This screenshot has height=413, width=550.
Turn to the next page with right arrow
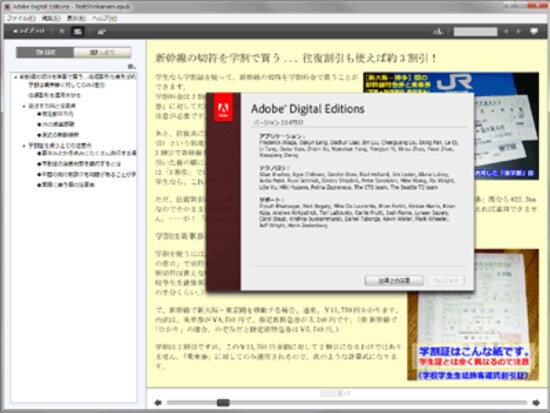click(x=536, y=403)
